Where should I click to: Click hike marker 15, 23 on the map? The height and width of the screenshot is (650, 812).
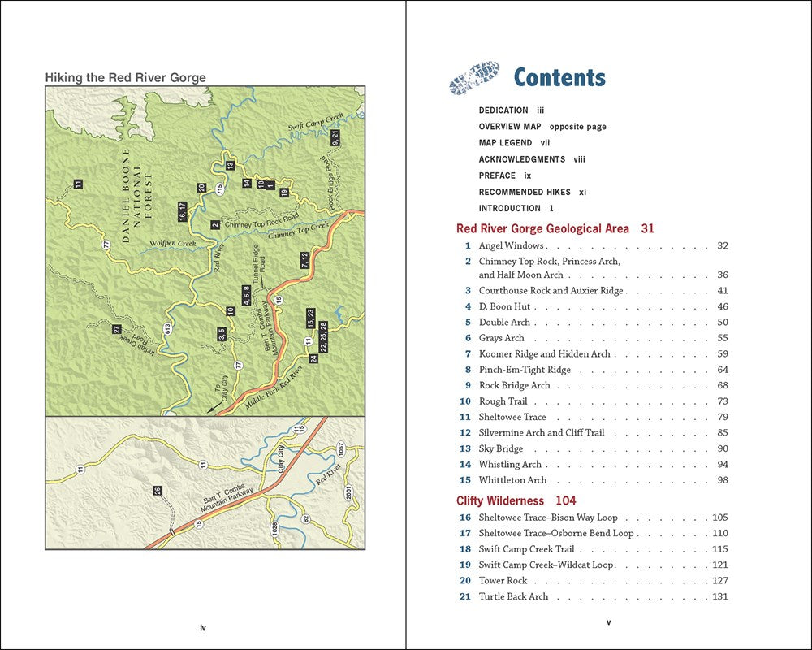[310, 318]
